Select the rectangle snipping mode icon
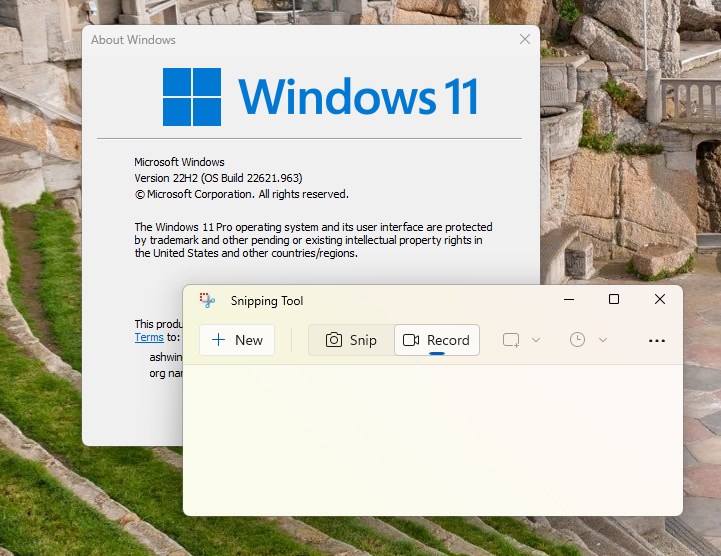 click(511, 340)
